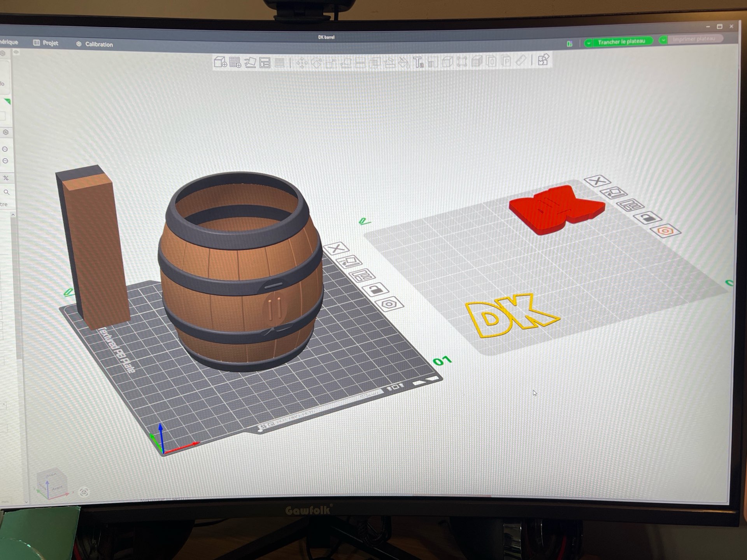Add a new plate with grid-plus icon
Screen dimensions: 747x560
235,62
